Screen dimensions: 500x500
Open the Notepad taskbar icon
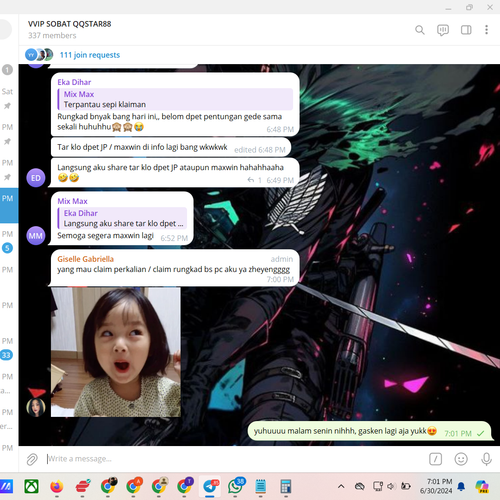(x=260, y=486)
